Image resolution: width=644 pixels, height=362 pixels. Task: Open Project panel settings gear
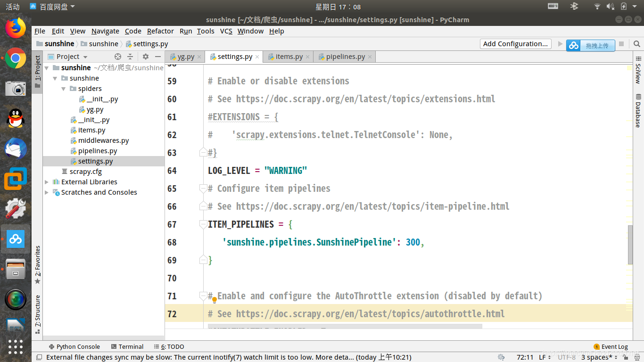(145, 57)
